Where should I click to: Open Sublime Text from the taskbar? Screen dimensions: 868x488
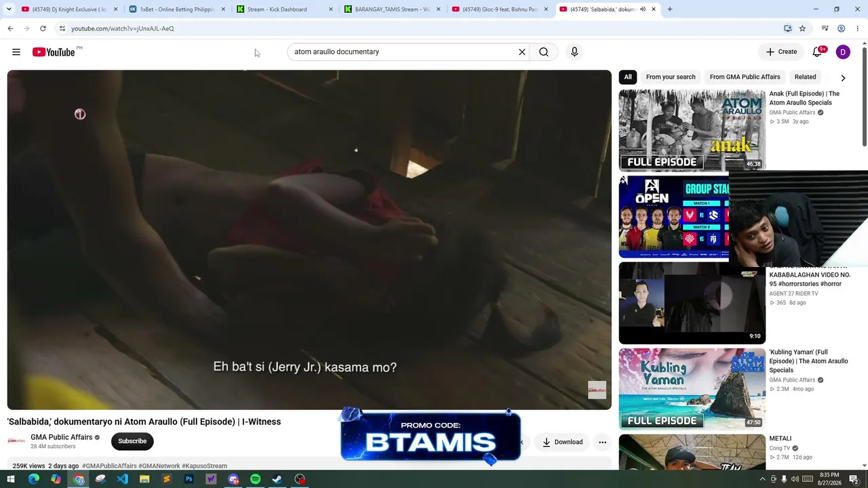[x=167, y=479]
